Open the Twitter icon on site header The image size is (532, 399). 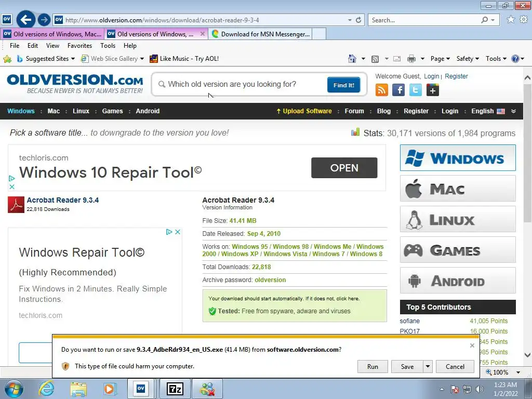pos(415,90)
